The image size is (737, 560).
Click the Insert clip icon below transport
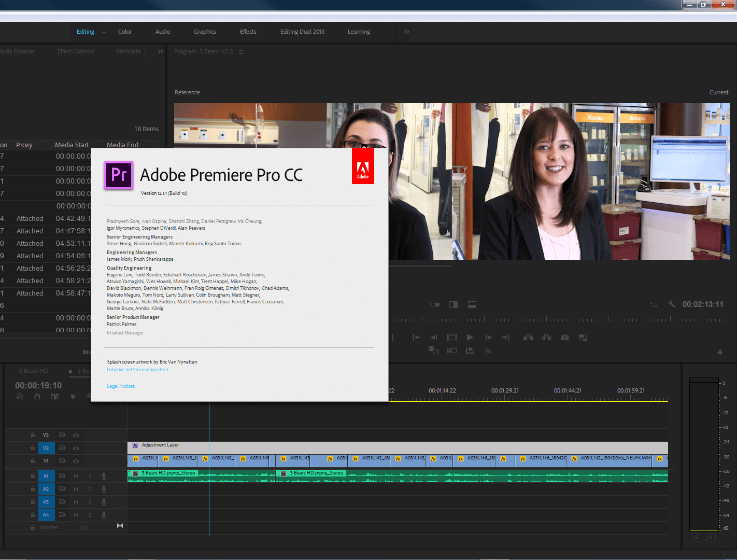tap(434, 351)
